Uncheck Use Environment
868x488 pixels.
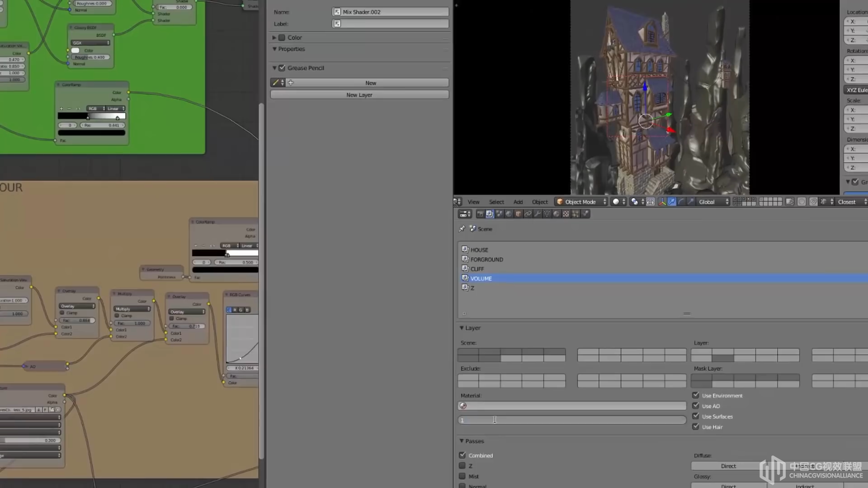coord(696,395)
